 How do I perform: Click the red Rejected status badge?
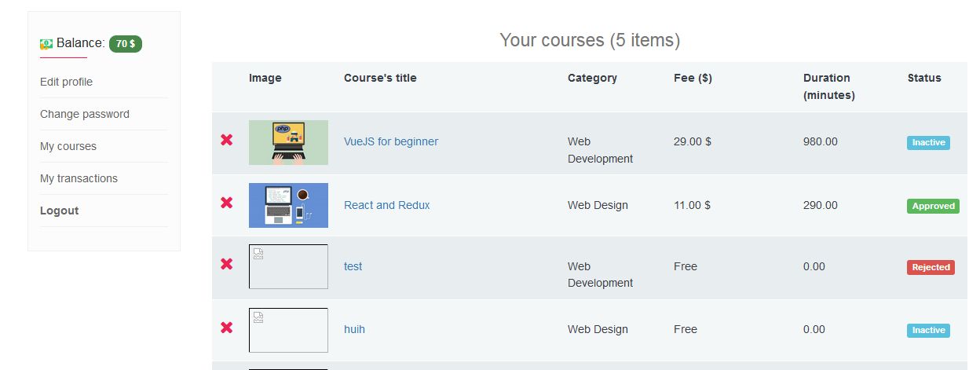931,267
